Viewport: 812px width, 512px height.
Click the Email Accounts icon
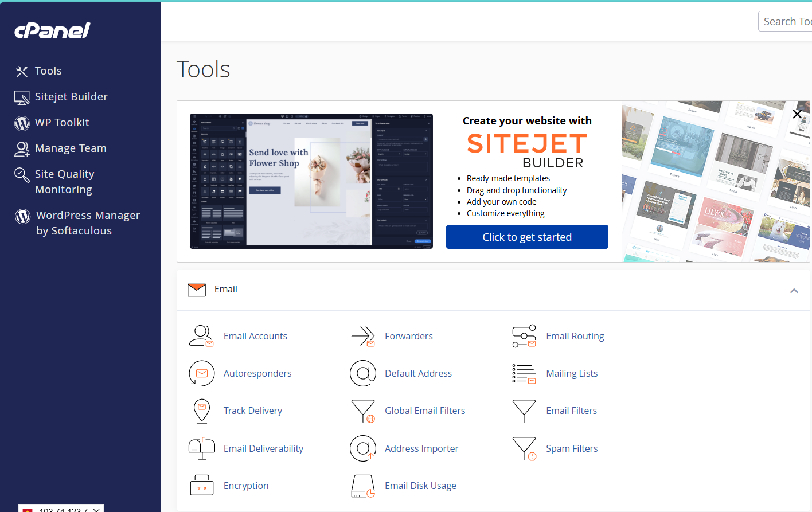pos(201,336)
